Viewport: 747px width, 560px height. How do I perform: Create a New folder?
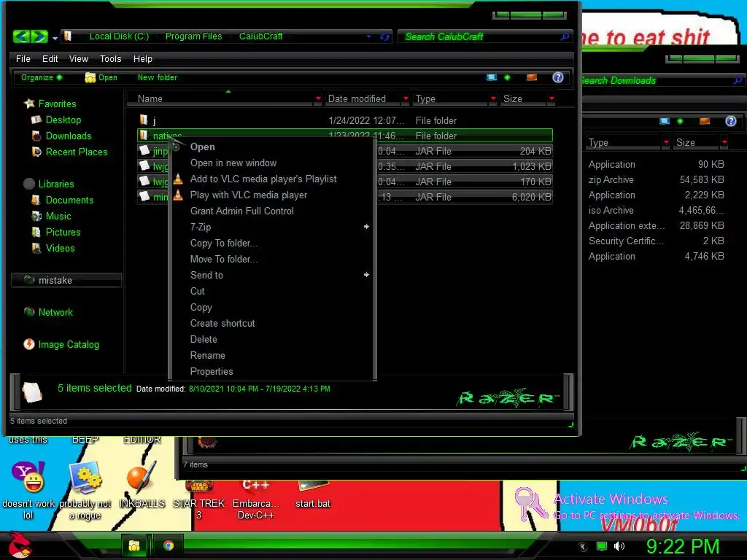coord(158,77)
